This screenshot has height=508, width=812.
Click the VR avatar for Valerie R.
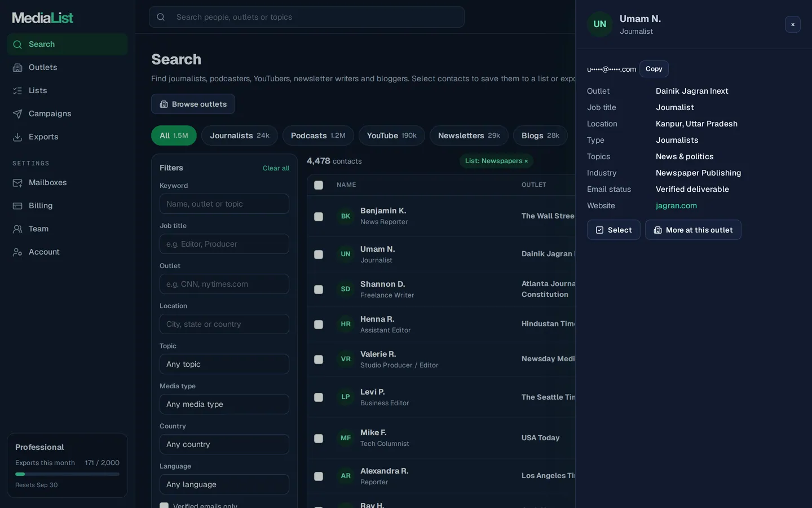(x=346, y=359)
